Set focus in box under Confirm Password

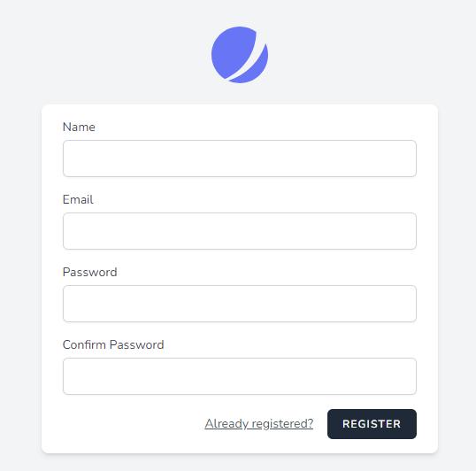[240, 376]
